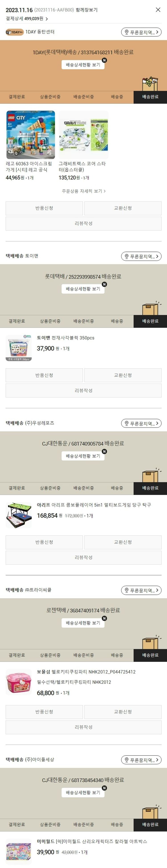Open LEGO City ice cream shop thumbnail
The height and width of the screenshot is (868, 167).
(x=30, y=135)
